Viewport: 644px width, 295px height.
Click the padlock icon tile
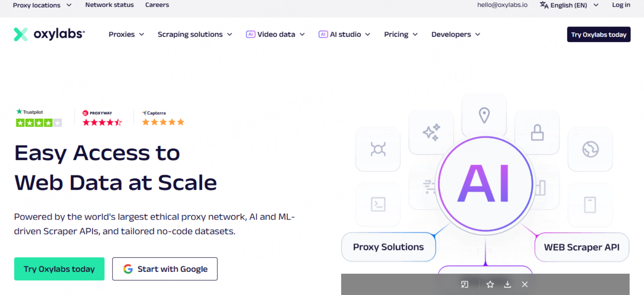(537, 133)
